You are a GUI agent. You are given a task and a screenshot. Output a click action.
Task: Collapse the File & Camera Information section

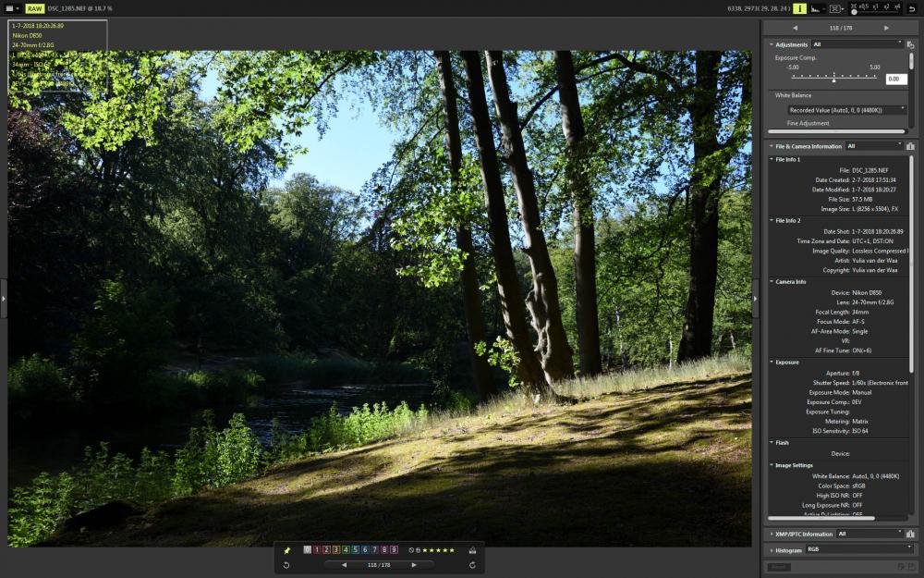click(771, 146)
